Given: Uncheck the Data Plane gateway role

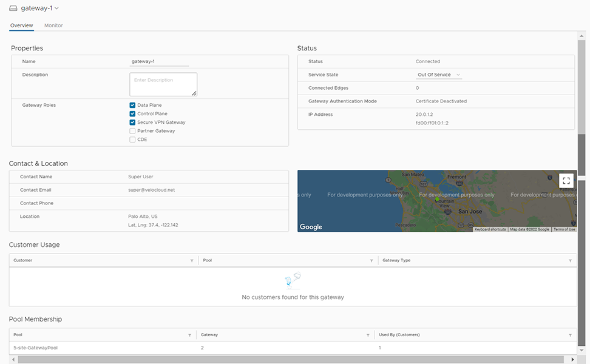Looking at the screenshot, I should tap(132, 104).
